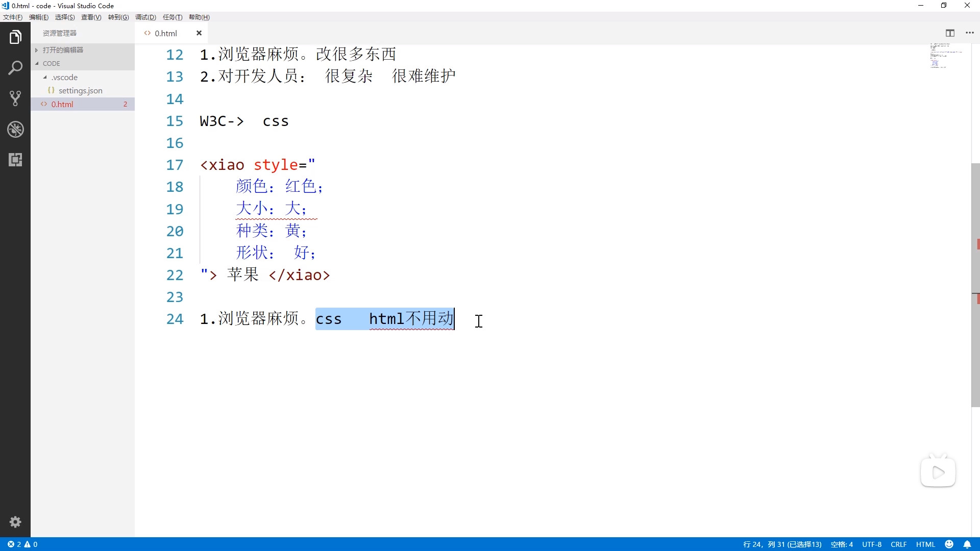Expand the 打开的编辑器 section
This screenshot has height=551, width=980.
pos(63,50)
